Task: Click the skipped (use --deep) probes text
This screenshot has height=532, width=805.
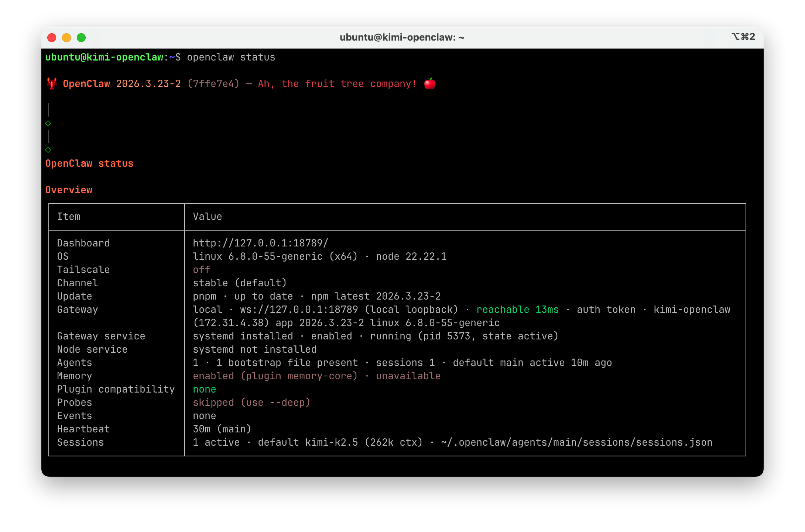Action: tap(251, 403)
